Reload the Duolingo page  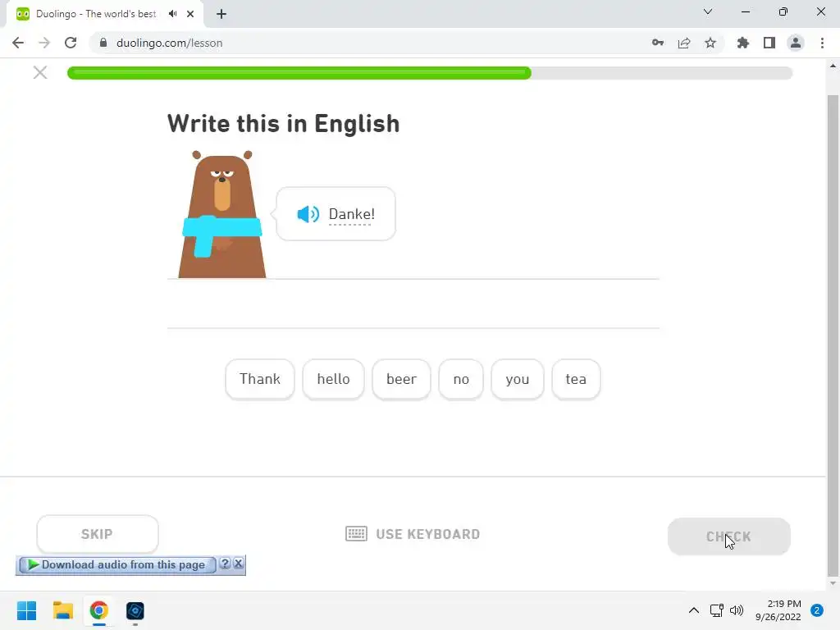pos(71,43)
